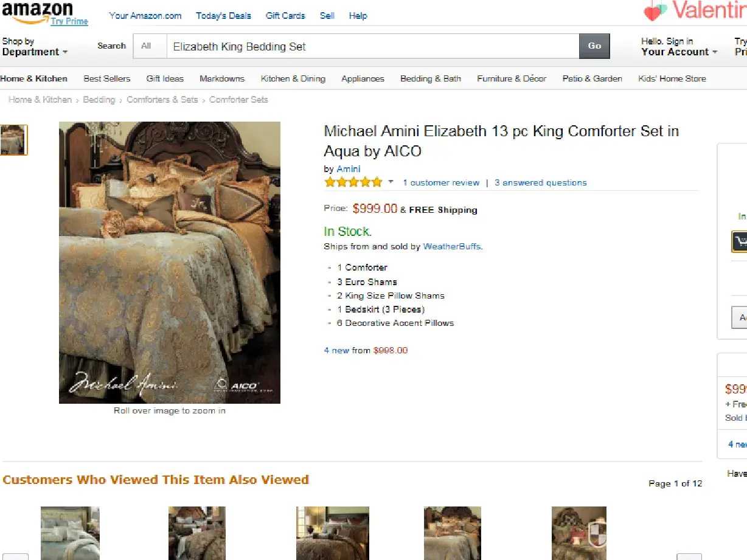Screen dimensions: 747x560
Task: Open the last recommended comforter with checkered pillow
Action: click(x=579, y=533)
